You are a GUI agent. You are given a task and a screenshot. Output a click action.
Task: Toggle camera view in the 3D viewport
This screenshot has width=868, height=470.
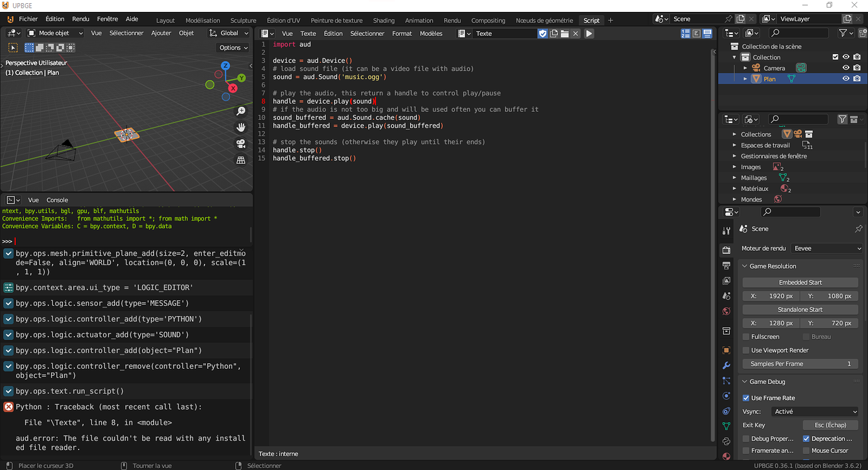point(241,144)
